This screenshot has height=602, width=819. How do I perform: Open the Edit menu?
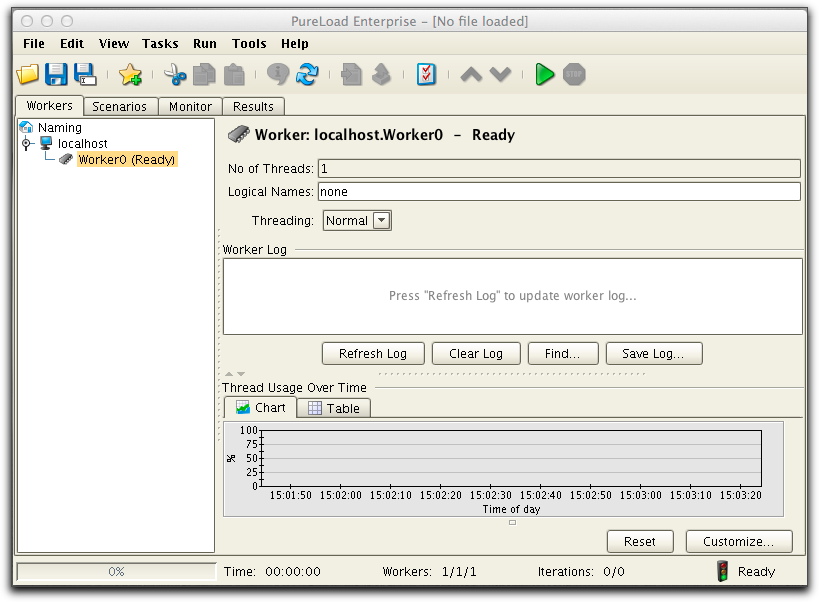[72, 44]
